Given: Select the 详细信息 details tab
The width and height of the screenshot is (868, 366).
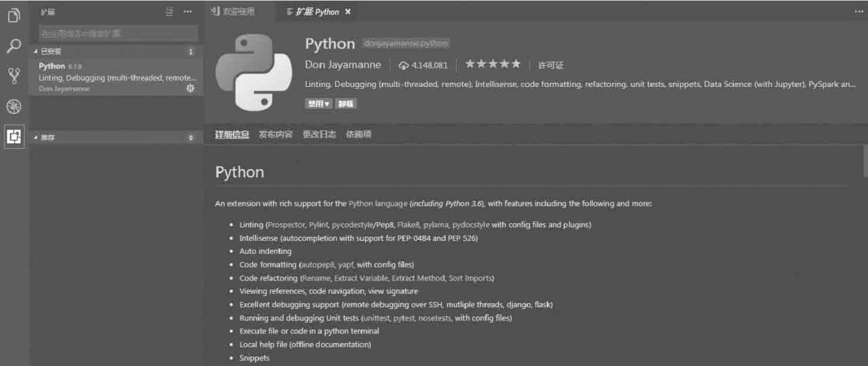Looking at the screenshot, I should 232,134.
